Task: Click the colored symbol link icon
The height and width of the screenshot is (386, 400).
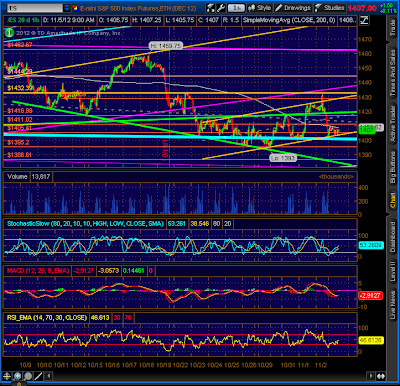Action: [75, 8]
